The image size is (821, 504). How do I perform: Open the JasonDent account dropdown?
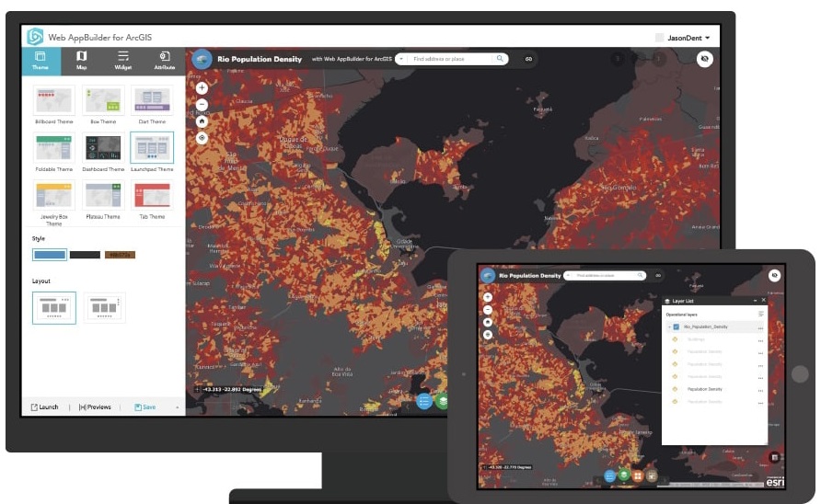click(688, 38)
